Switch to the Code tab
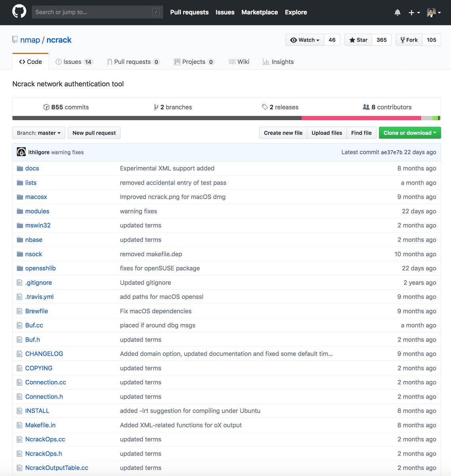Screen dimensions: 451x476 click(31, 61)
